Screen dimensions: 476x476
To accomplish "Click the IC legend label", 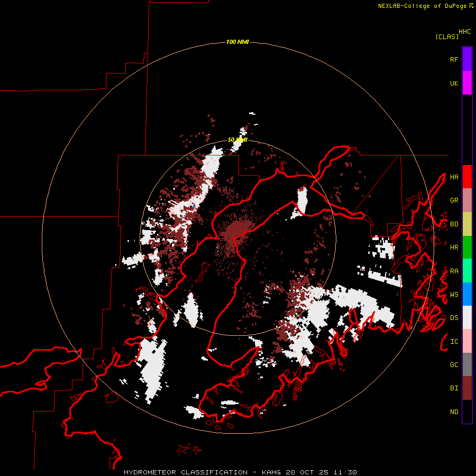I will click(x=454, y=342).
